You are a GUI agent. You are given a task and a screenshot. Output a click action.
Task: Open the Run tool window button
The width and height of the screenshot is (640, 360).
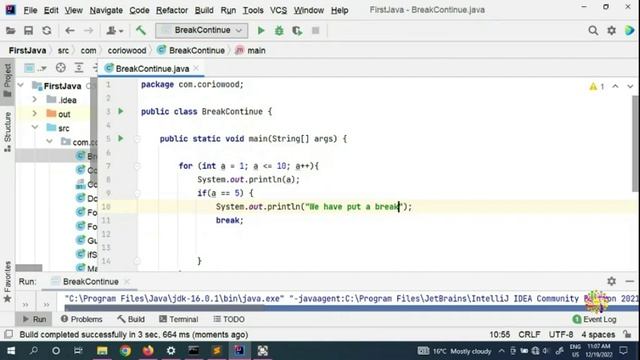[x=34, y=319]
